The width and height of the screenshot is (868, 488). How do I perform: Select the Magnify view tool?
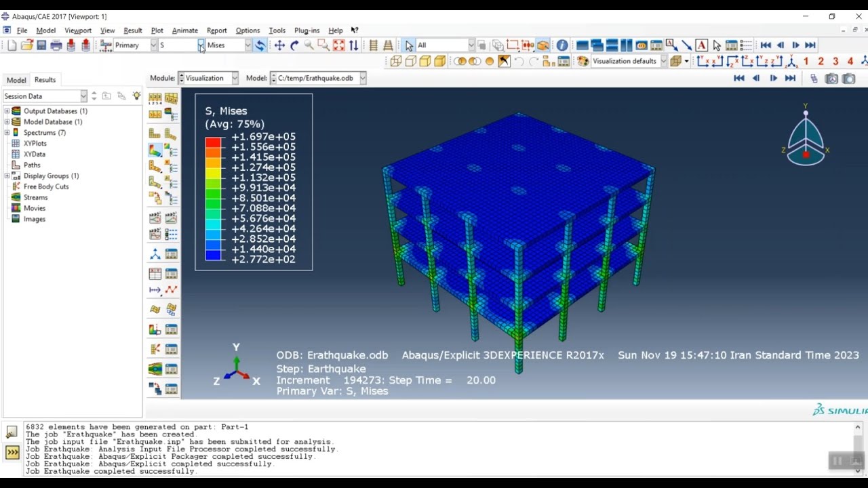tap(309, 45)
